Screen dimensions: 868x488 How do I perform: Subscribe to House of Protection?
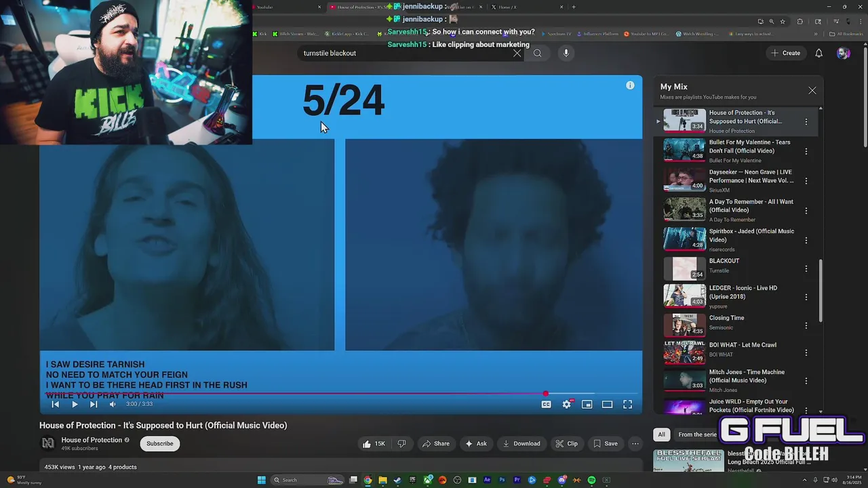pos(160,444)
